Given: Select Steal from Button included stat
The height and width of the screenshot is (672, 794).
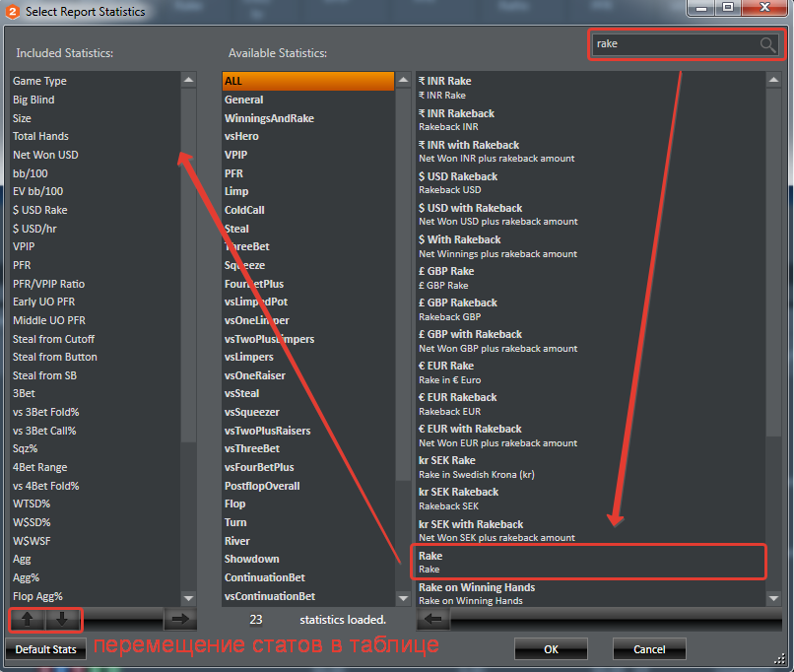Looking at the screenshot, I should [x=94, y=357].
